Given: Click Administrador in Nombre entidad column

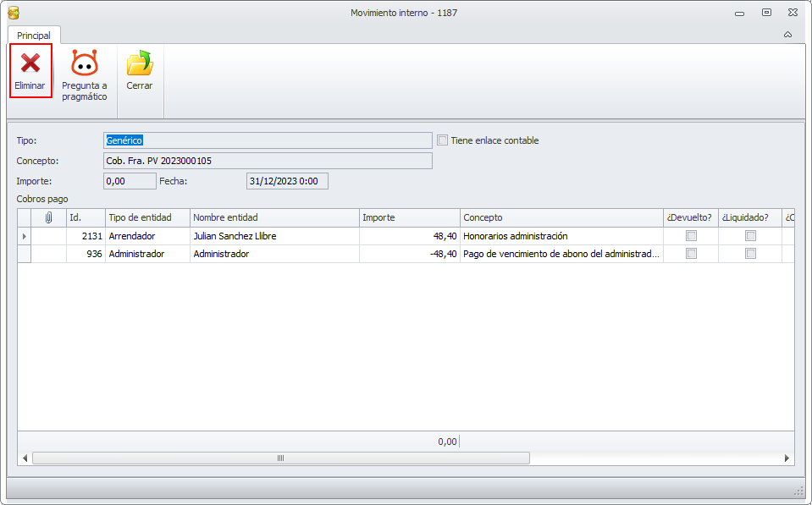Looking at the screenshot, I should 274,254.
